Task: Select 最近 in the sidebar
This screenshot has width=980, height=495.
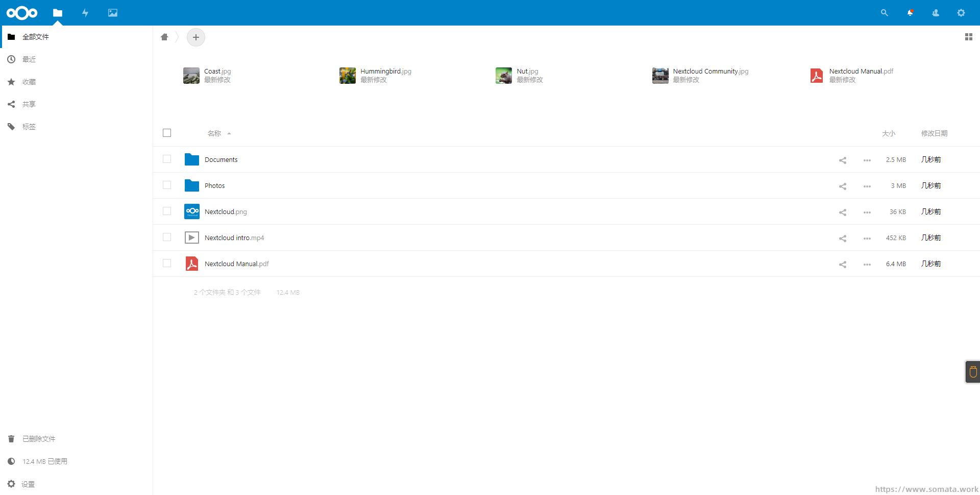Action: [77, 59]
